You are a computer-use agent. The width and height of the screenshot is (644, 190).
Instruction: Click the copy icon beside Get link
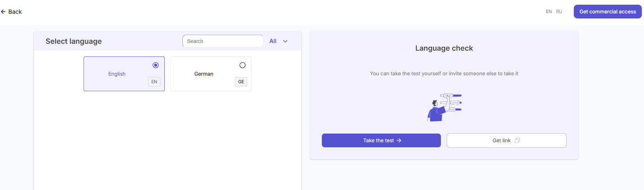[517, 140]
